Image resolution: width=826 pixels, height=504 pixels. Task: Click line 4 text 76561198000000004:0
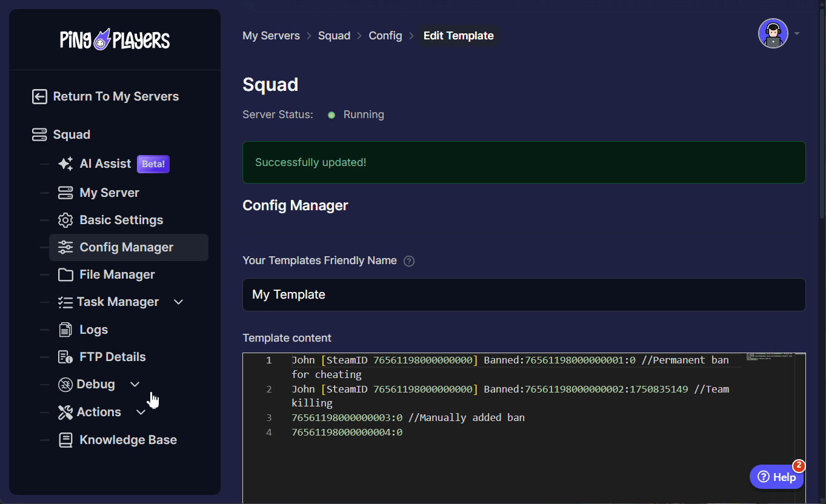pyautogui.click(x=347, y=433)
